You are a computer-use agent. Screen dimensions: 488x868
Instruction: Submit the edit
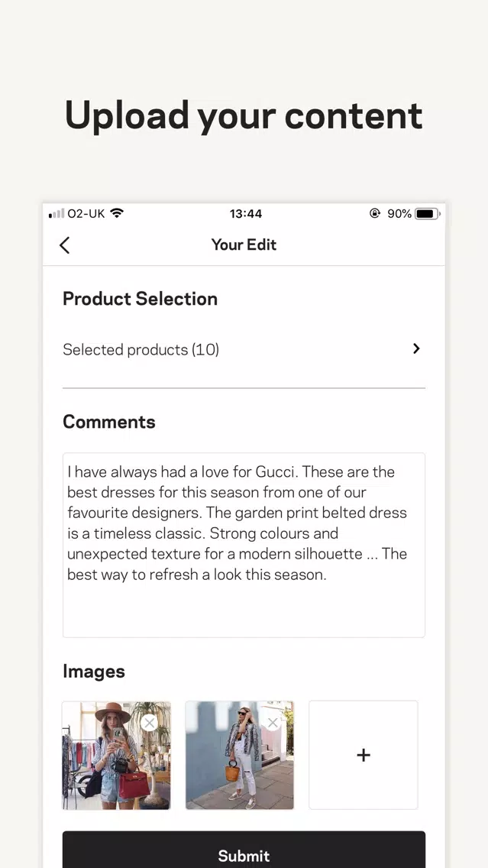tap(244, 850)
